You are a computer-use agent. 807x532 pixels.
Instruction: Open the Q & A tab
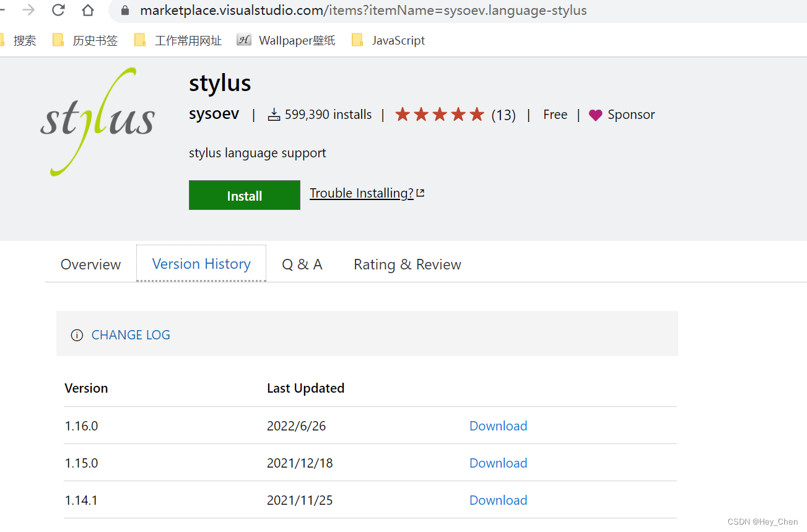tap(302, 264)
